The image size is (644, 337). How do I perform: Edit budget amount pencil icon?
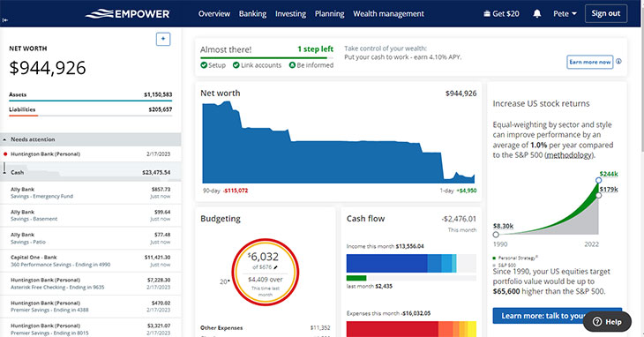275,267
